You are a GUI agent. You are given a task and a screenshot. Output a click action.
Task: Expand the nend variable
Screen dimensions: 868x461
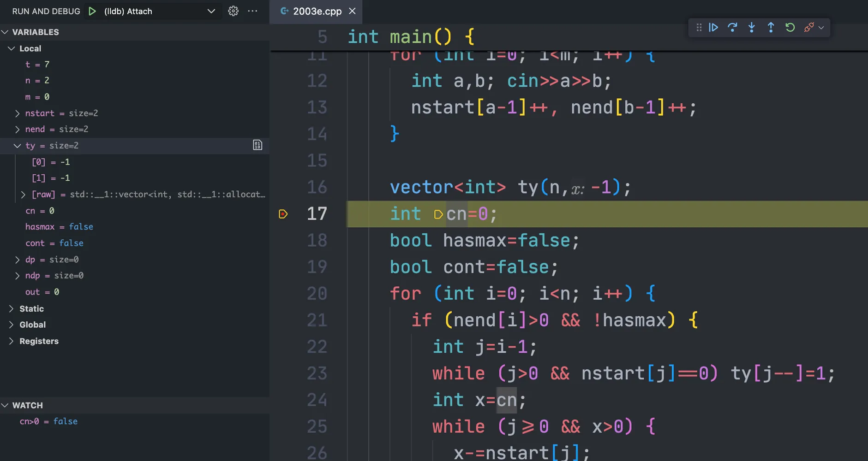(18, 130)
